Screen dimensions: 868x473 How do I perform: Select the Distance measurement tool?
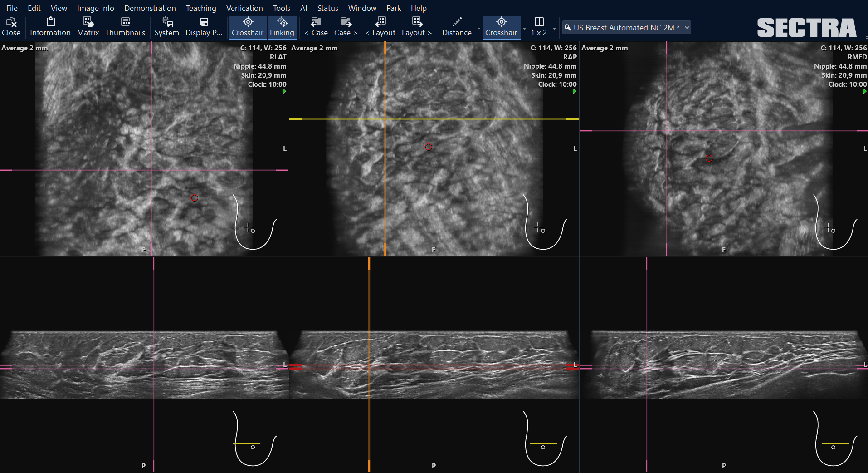(x=456, y=27)
